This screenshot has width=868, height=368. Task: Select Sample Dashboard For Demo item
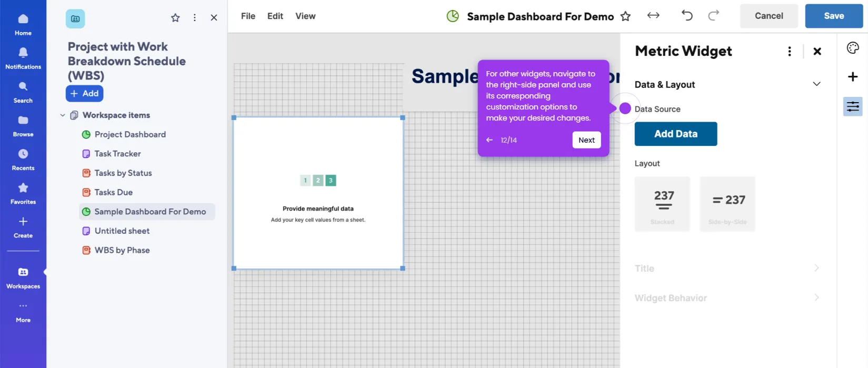click(x=147, y=212)
